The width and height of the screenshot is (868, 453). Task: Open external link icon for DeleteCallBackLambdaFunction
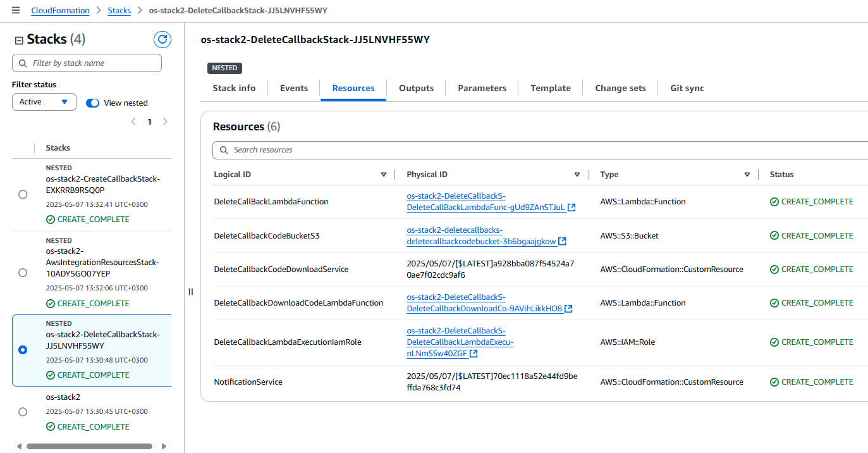click(x=572, y=208)
